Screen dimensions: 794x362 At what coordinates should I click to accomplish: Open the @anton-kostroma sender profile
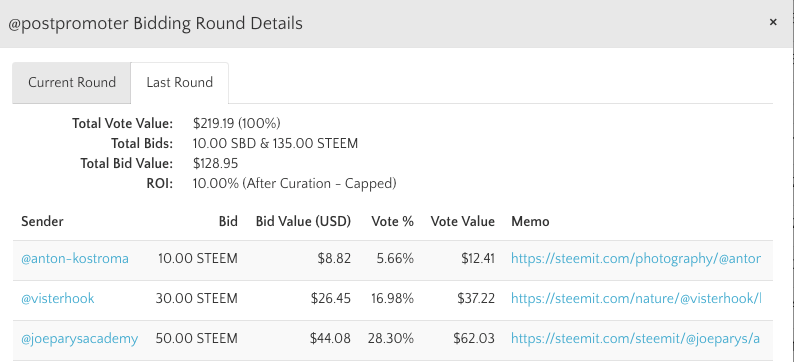click(75, 259)
